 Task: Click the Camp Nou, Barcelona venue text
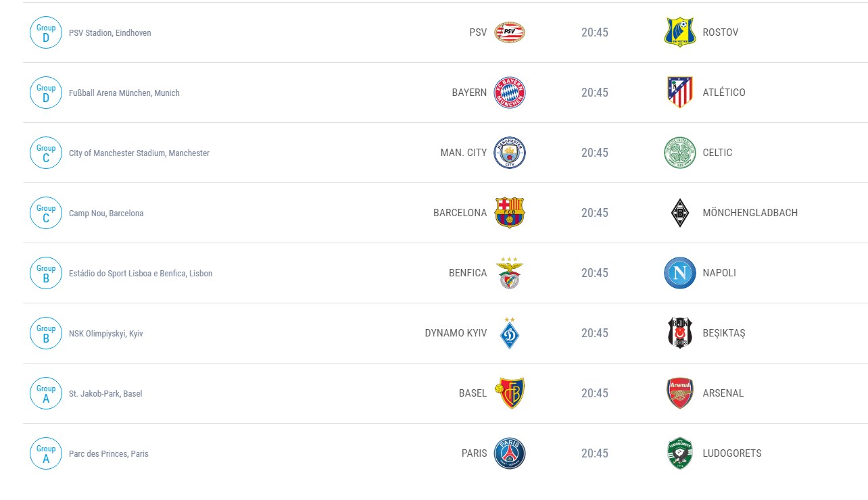point(107,212)
